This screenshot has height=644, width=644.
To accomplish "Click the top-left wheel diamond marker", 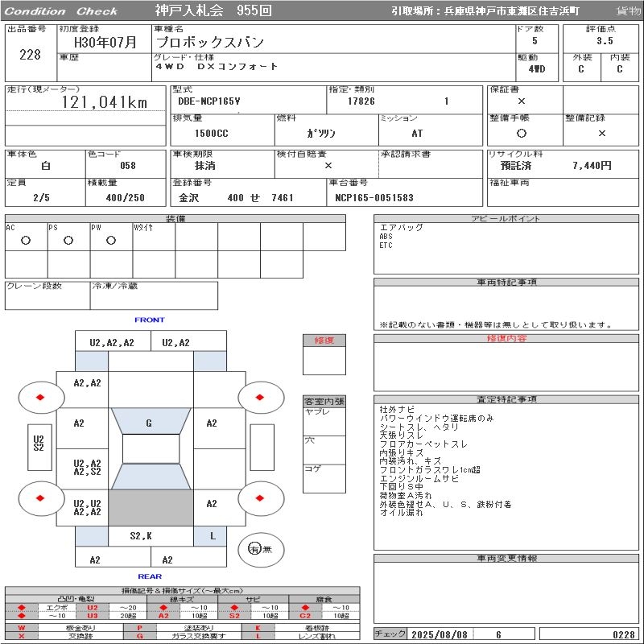I will (40, 397).
